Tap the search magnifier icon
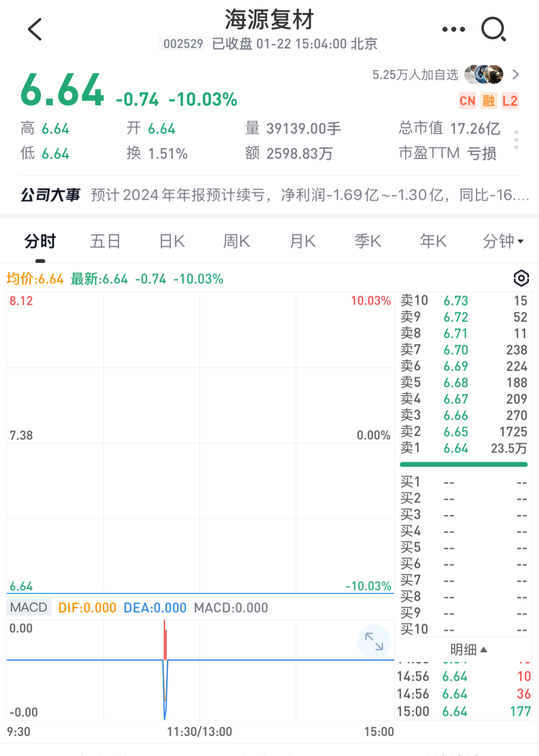This screenshot has width=539, height=756. 494,29
